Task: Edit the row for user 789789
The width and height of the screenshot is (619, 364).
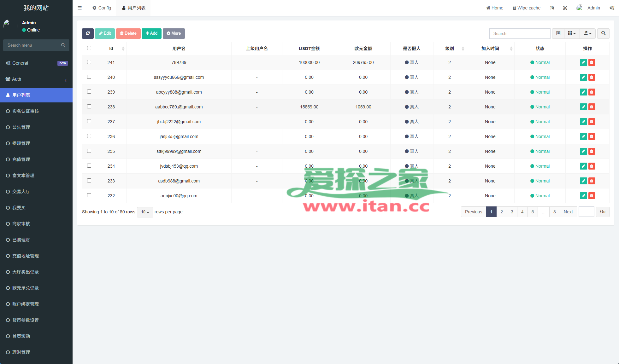Action: pyautogui.click(x=583, y=62)
